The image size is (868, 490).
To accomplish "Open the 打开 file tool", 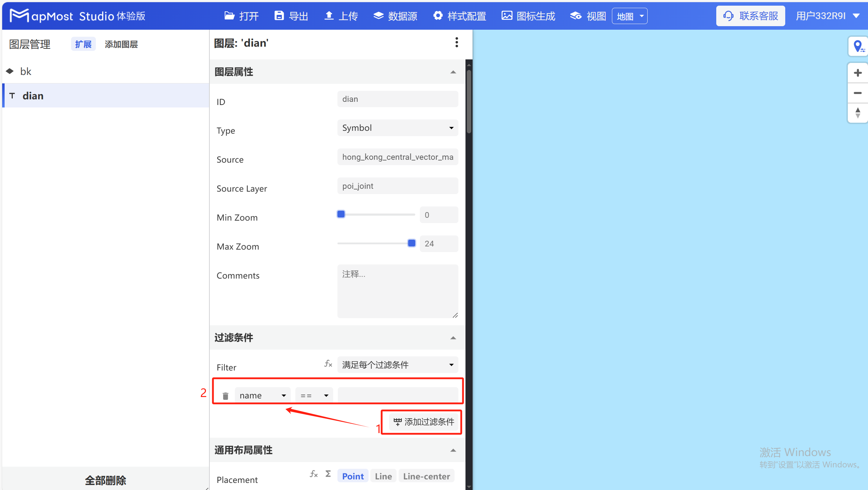I will (x=241, y=16).
